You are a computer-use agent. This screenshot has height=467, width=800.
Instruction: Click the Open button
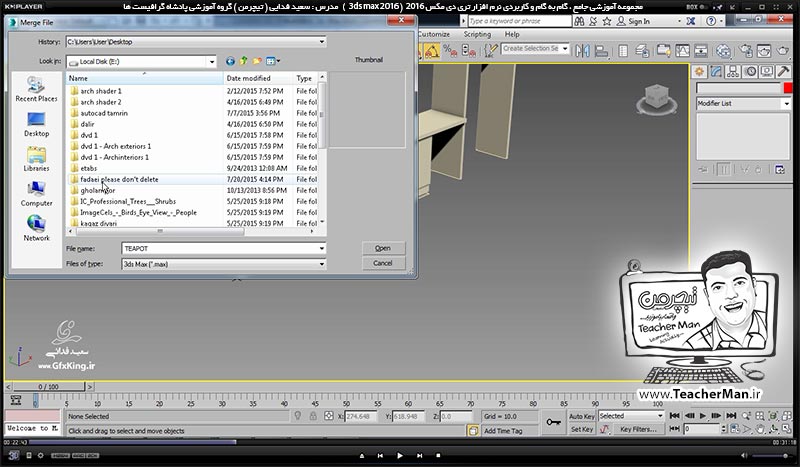pos(383,248)
